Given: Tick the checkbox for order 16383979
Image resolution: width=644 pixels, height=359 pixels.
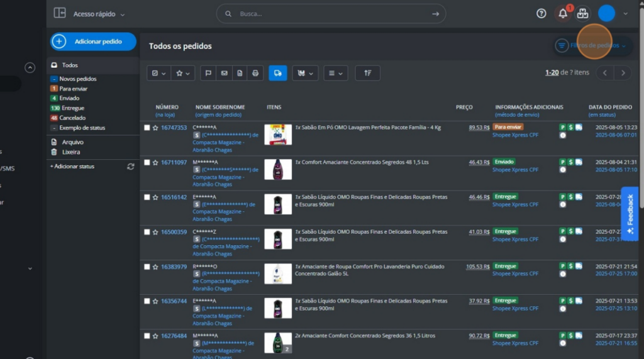Looking at the screenshot, I should coord(147,267).
